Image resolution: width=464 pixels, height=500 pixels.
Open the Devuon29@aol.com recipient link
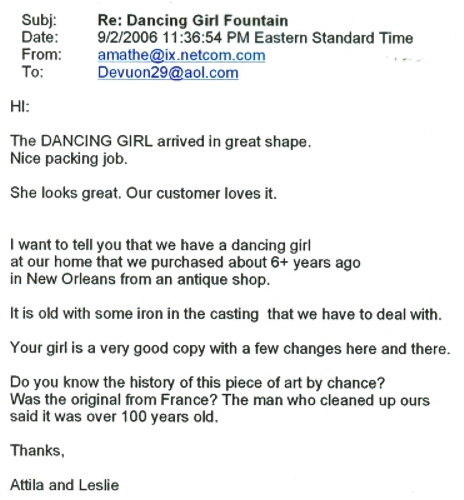pos(168,72)
